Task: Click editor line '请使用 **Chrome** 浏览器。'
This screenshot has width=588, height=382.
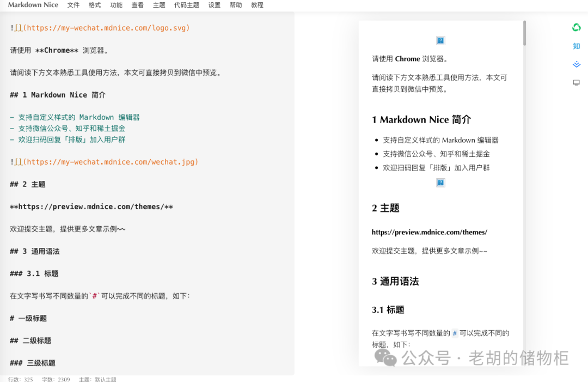Action: click(60, 50)
